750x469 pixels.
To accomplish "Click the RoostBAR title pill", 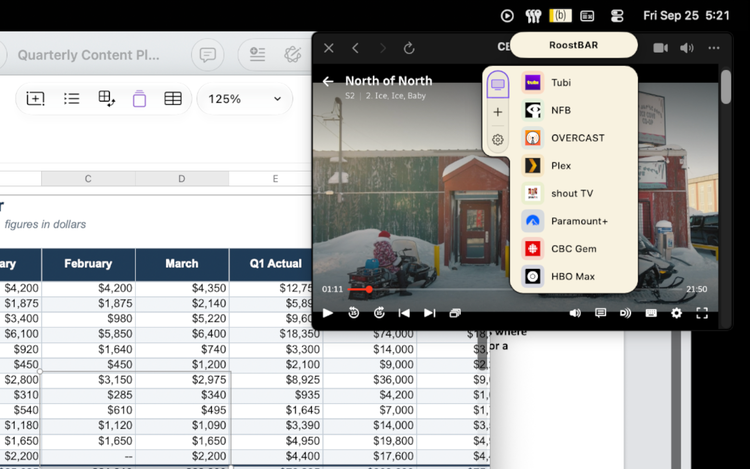I will [574, 45].
